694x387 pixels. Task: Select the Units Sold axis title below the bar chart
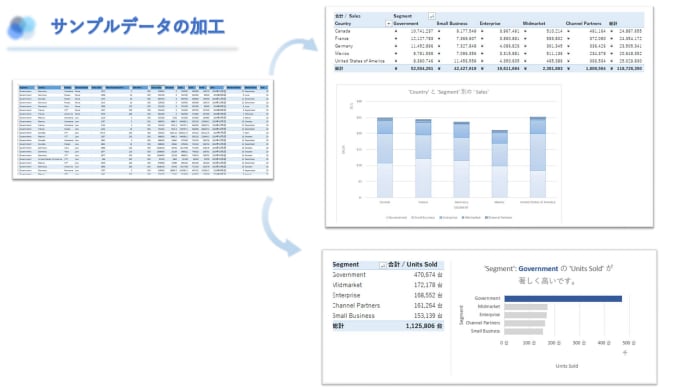pyautogui.click(x=567, y=366)
